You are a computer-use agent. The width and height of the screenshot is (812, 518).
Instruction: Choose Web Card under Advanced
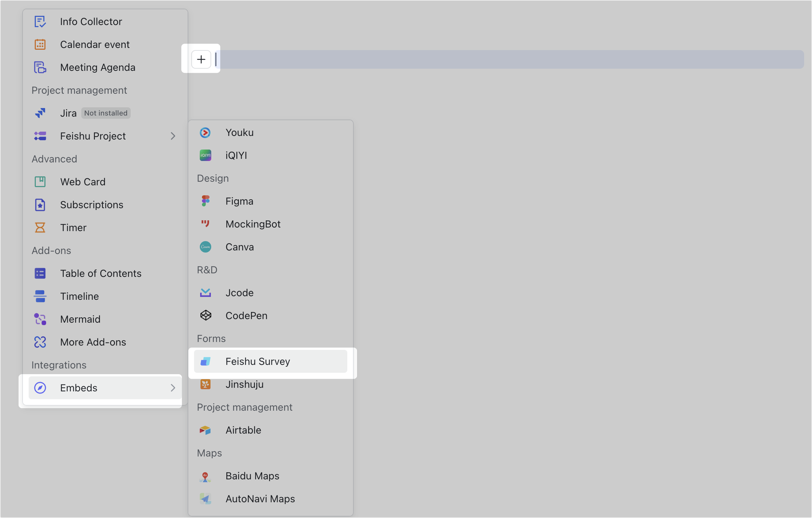click(105, 182)
